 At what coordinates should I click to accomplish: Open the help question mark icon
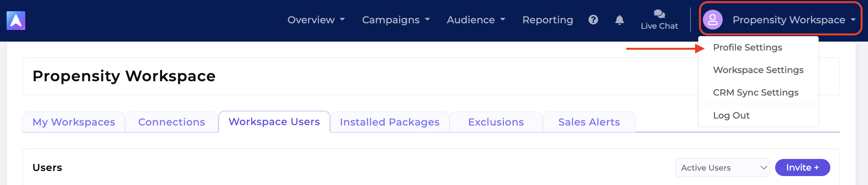[x=593, y=20]
